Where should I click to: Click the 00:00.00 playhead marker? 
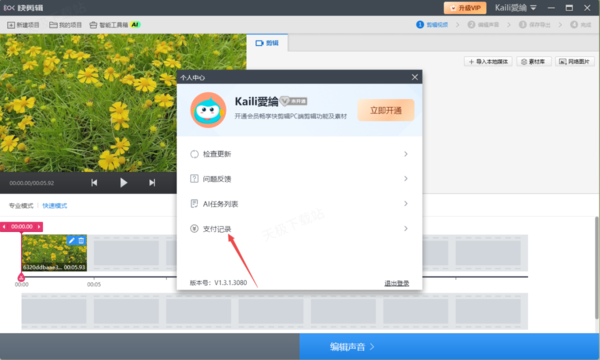[x=21, y=226]
